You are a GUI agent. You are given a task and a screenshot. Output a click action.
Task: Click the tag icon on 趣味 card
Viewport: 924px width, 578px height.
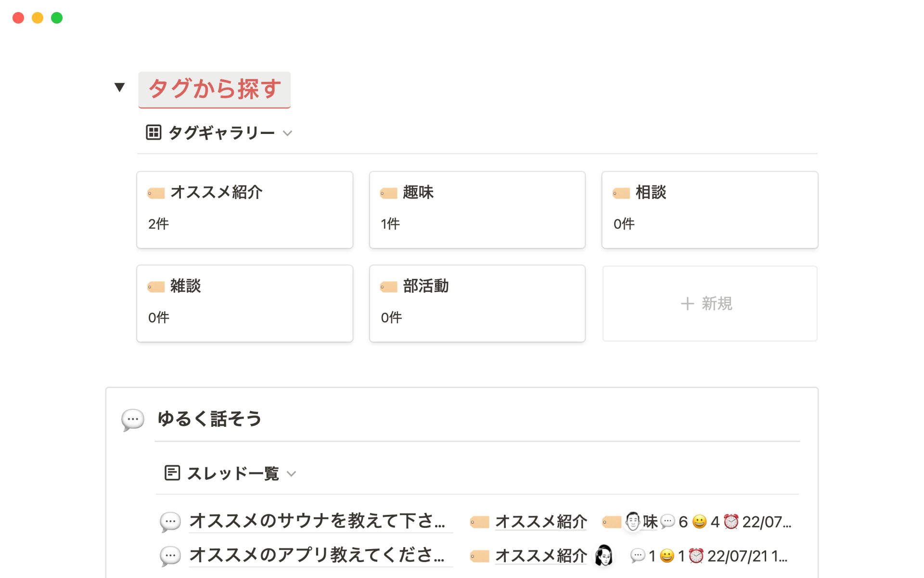click(388, 193)
